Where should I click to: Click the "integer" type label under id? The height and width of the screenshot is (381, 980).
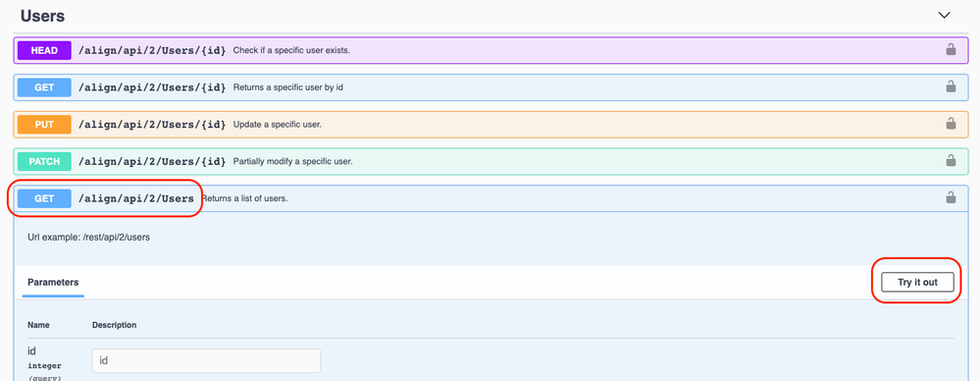click(44, 366)
